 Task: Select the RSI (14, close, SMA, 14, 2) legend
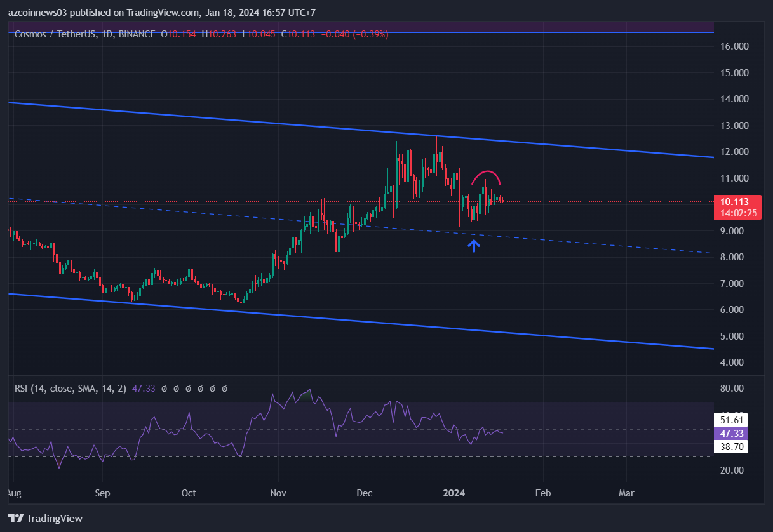[x=71, y=388]
